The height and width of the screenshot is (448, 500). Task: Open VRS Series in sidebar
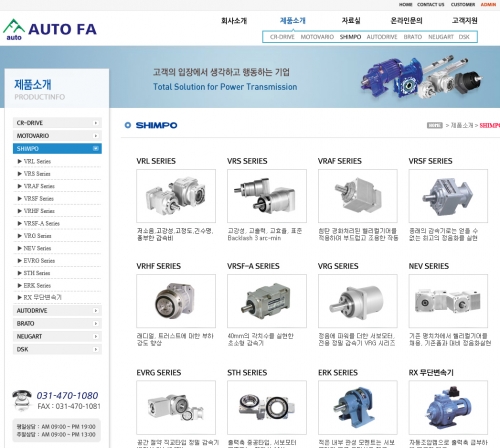pyautogui.click(x=37, y=174)
